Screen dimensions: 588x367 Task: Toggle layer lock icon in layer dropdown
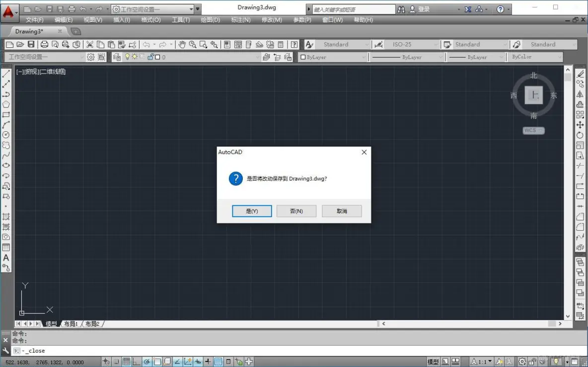tap(150, 57)
